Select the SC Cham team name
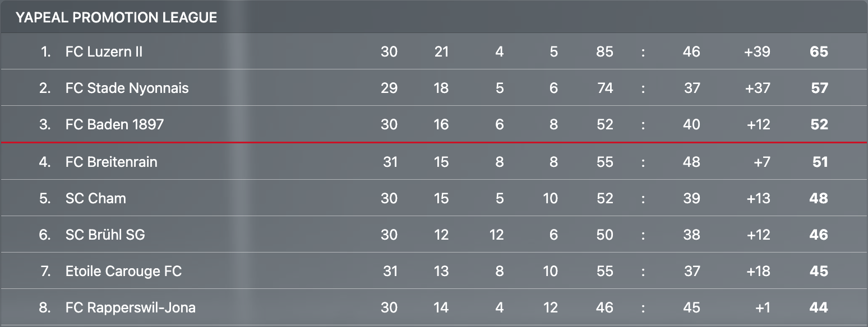This screenshot has width=868, height=327. [95, 198]
